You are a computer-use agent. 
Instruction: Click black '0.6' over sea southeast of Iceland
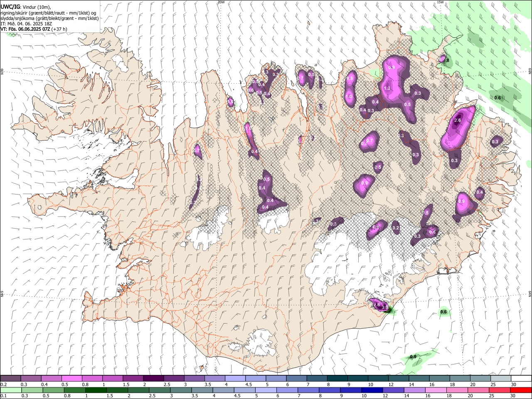pyautogui.click(x=443, y=312)
